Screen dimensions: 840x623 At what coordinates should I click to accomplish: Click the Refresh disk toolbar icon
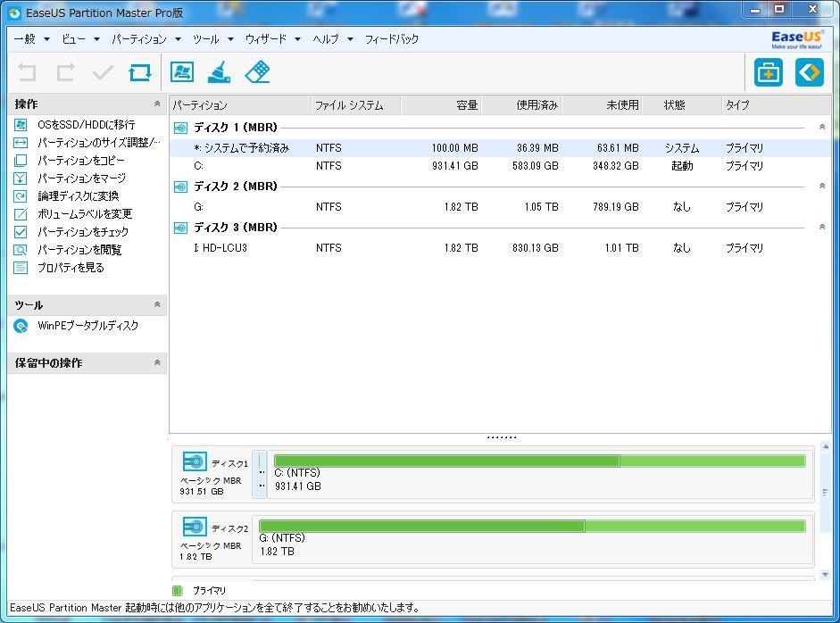click(x=140, y=72)
